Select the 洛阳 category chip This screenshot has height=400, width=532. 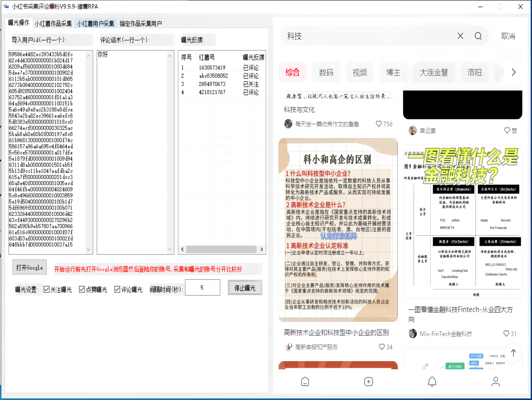(x=474, y=72)
